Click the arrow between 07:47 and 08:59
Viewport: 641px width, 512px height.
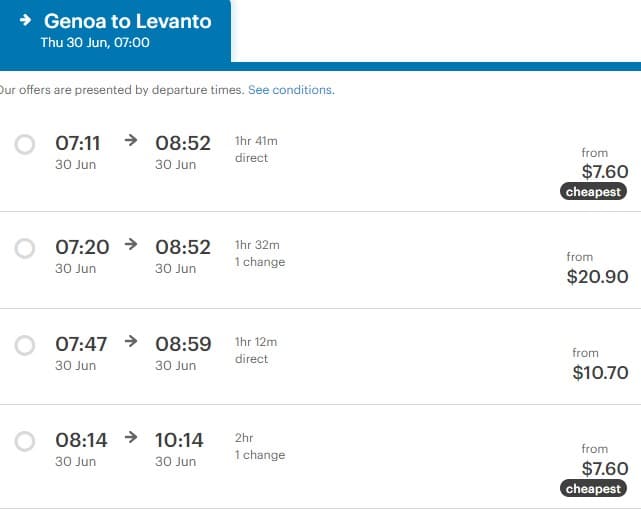(130, 342)
